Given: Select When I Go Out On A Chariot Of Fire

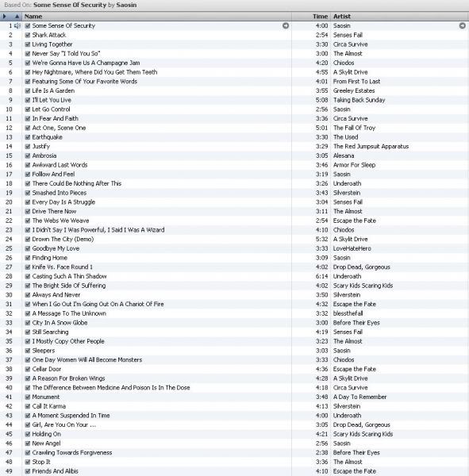Looking at the screenshot, I should tap(98, 304).
